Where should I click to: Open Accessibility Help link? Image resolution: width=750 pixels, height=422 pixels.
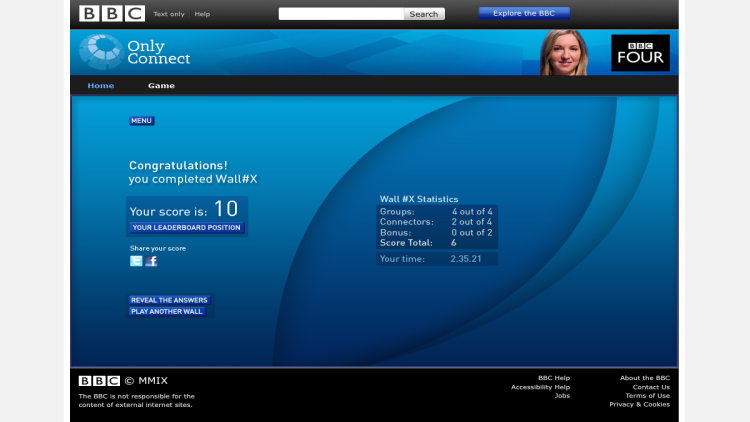540,387
